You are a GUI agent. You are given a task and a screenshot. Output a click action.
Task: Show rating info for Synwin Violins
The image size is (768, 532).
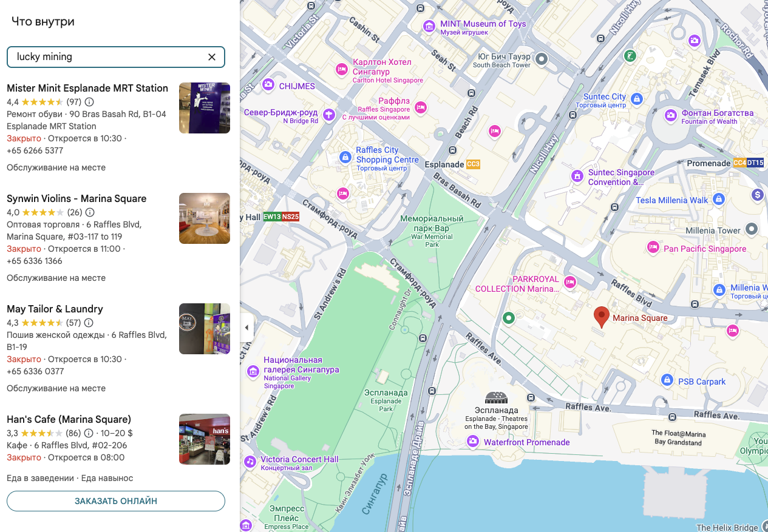[90, 212]
